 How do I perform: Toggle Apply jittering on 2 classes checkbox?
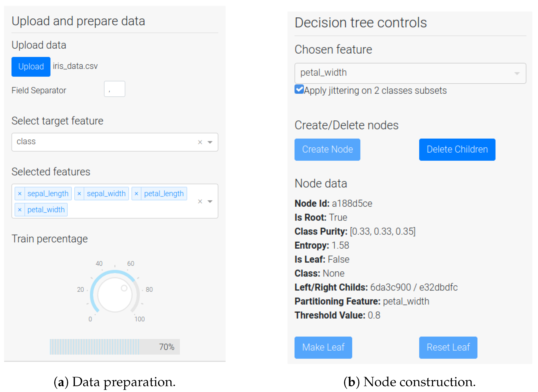[299, 89]
